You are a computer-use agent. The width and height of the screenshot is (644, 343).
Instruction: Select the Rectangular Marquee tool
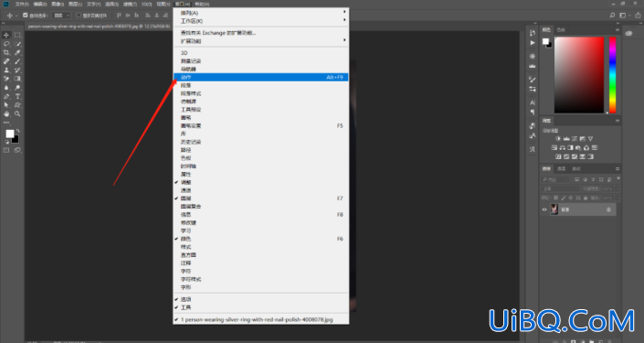[x=17, y=35]
